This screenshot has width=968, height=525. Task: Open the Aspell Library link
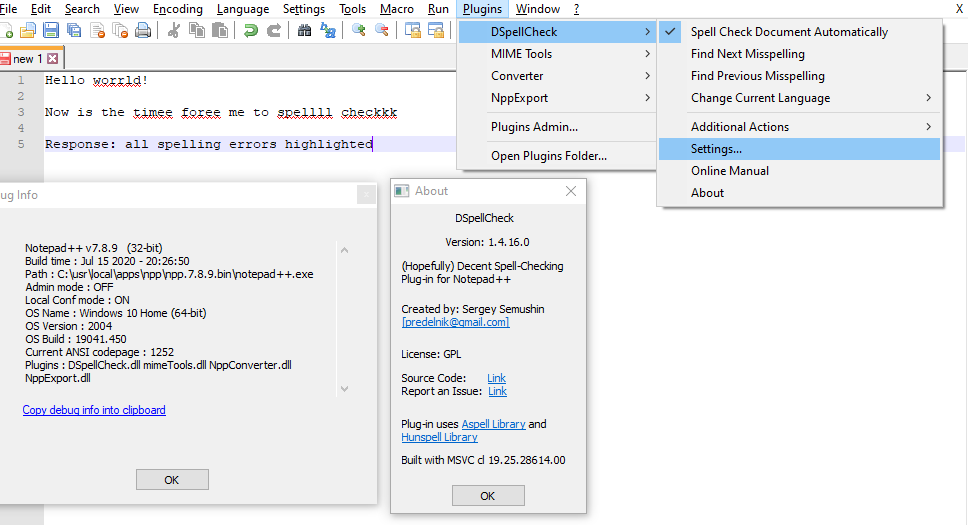tap(493, 424)
